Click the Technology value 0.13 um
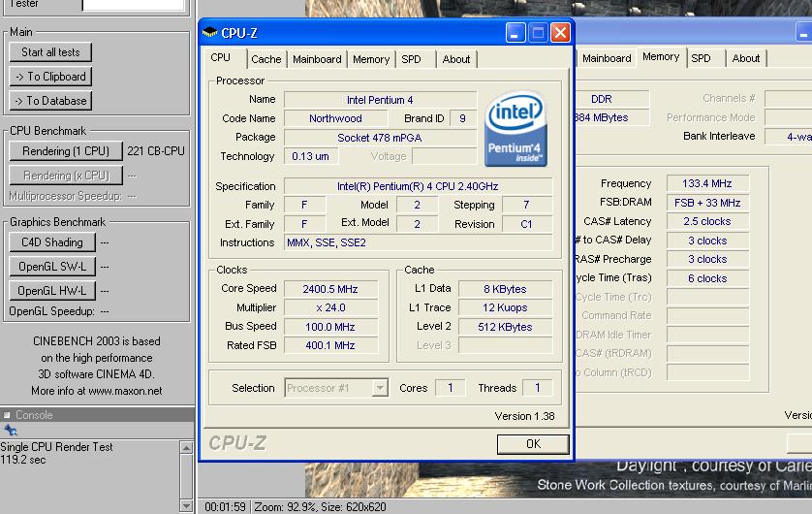The height and width of the screenshot is (514, 812). click(x=311, y=156)
